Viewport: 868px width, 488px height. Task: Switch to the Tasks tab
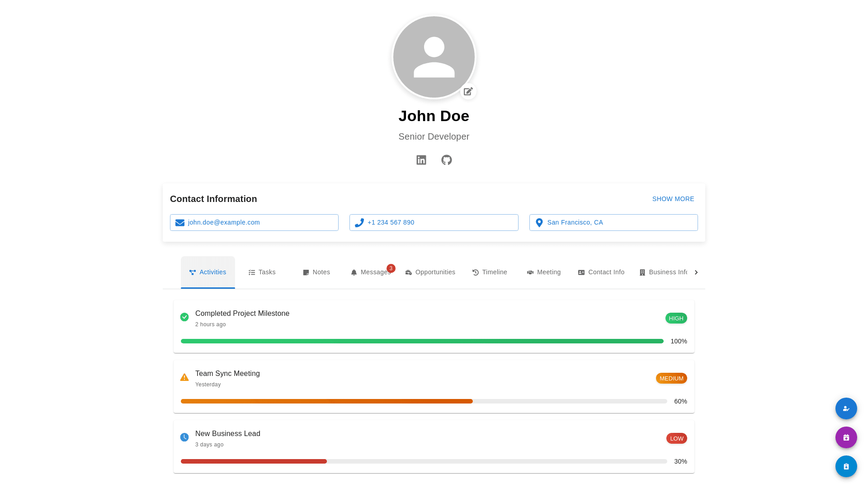pos(262,272)
